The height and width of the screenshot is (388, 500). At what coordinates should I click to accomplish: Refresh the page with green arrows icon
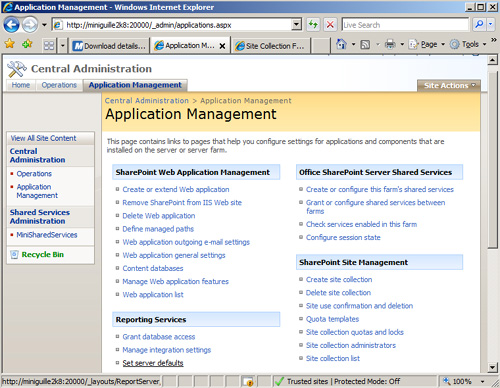click(313, 25)
